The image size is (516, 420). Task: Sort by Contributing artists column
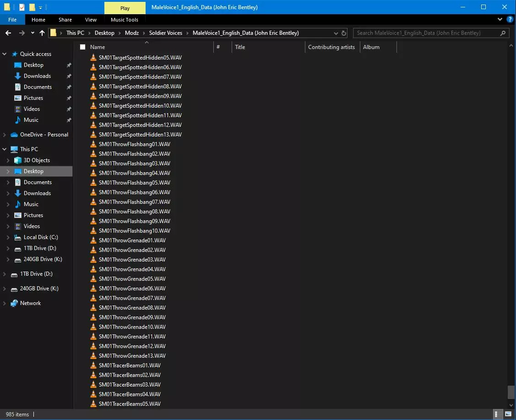(332, 47)
